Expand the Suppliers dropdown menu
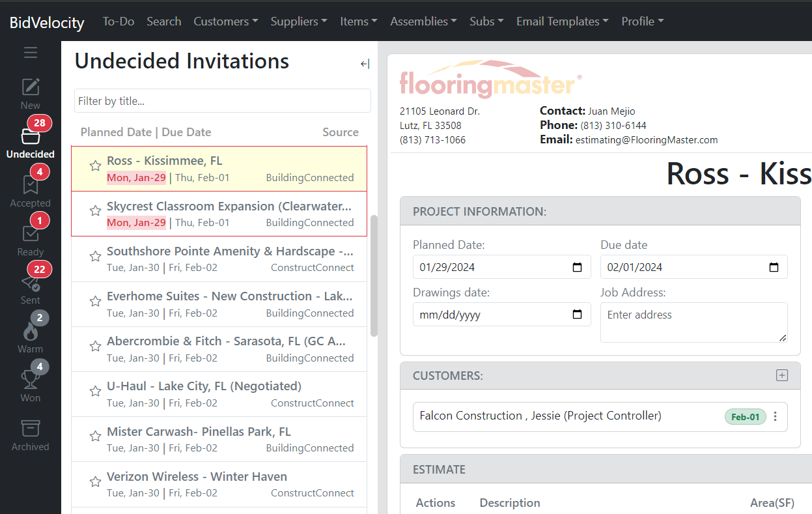Image resolution: width=812 pixels, height=514 pixels. pos(299,21)
